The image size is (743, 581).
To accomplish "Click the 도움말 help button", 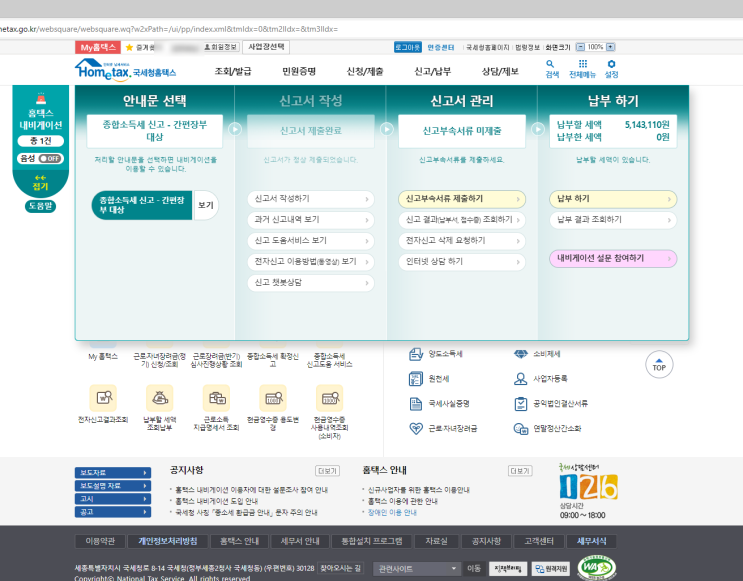I will 40,206.
